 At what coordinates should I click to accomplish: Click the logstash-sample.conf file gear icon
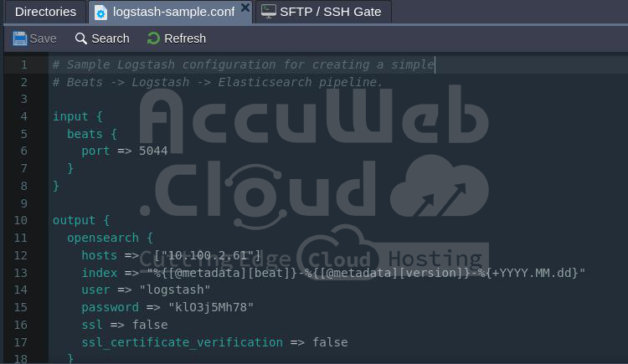tap(100, 12)
